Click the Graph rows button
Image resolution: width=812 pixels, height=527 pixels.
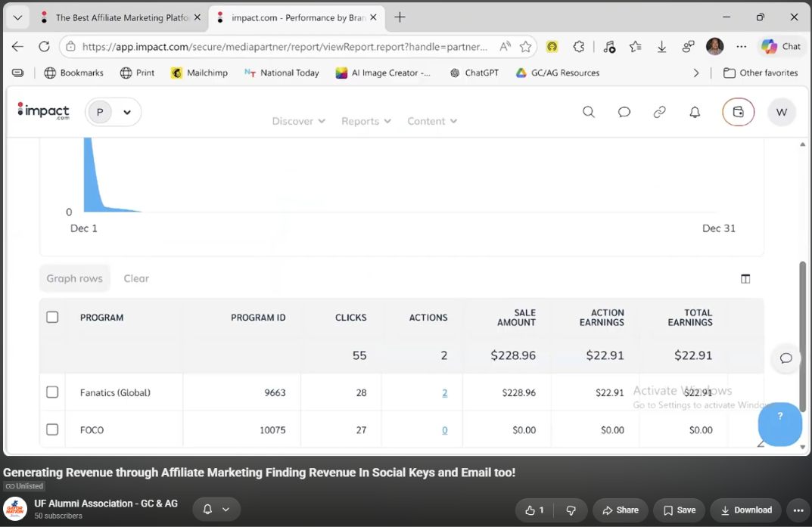pyautogui.click(x=75, y=278)
